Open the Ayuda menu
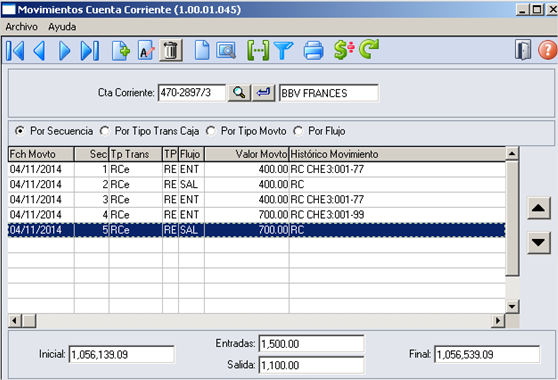The image size is (558, 380). [62, 27]
